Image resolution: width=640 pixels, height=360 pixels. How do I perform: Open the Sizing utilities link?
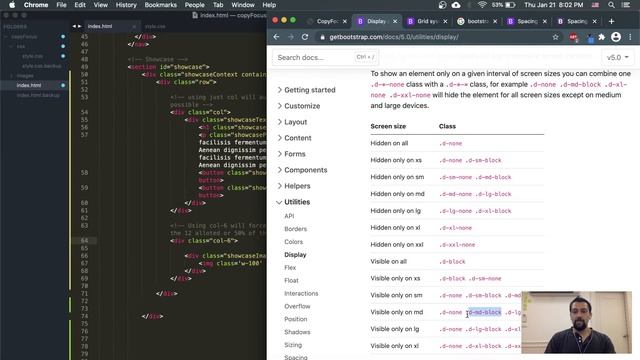[x=293, y=345]
